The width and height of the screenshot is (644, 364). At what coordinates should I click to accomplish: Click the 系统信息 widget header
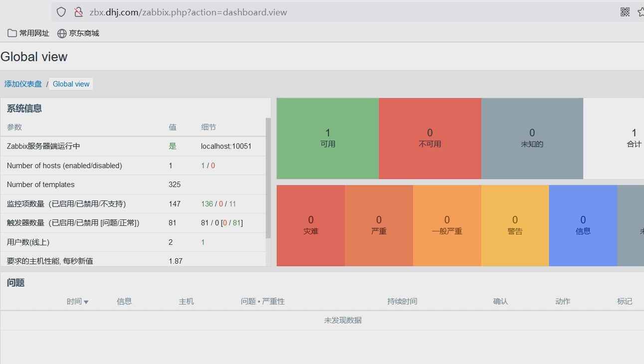click(24, 108)
